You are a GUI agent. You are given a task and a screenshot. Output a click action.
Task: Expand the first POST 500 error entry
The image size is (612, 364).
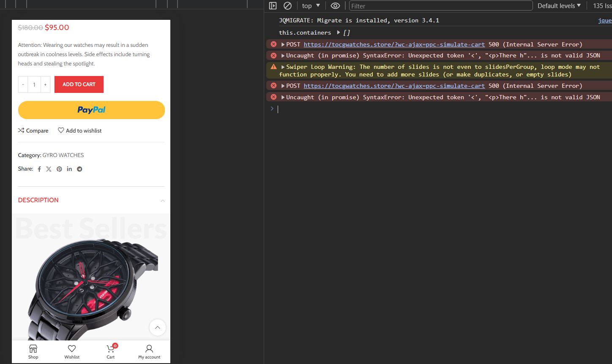pos(283,44)
